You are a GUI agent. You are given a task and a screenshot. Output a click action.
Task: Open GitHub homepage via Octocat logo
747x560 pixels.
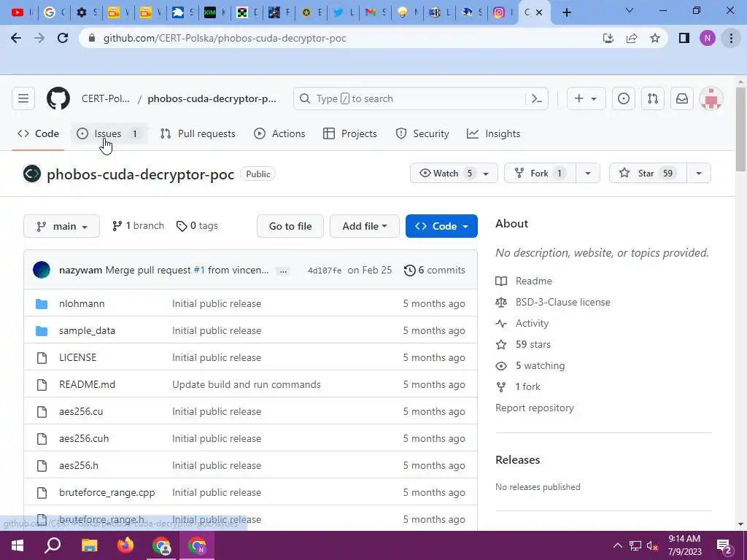click(x=58, y=98)
